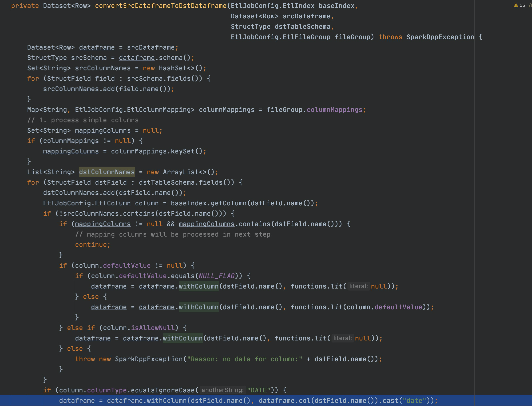The width and height of the screenshot is (532, 406).
Task: Click the anotherString inlay hint
Action: (222, 390)
